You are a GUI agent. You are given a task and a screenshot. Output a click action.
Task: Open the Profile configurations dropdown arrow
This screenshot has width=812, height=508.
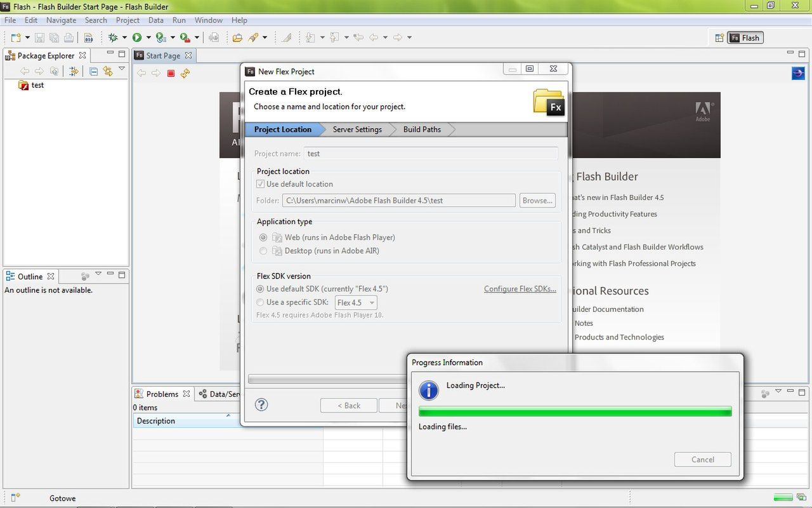coord(173,37)
